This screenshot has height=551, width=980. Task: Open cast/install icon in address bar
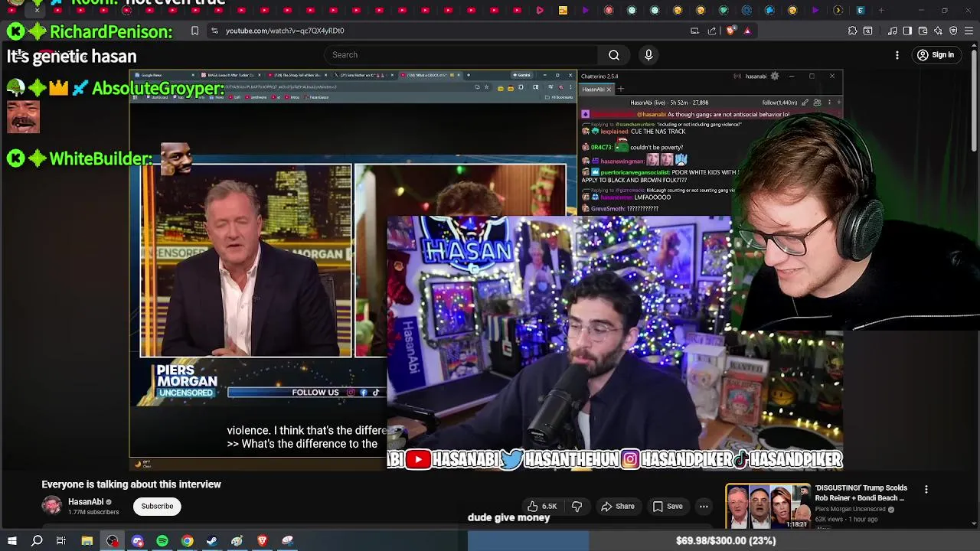pos(694,31)
